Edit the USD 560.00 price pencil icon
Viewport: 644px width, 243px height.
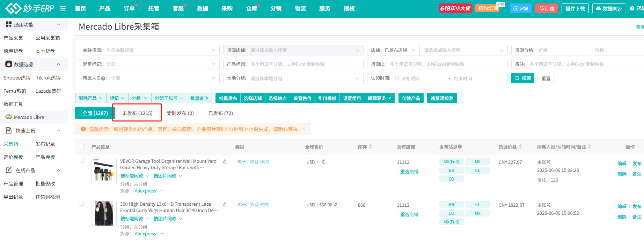(x=336, y=205)
